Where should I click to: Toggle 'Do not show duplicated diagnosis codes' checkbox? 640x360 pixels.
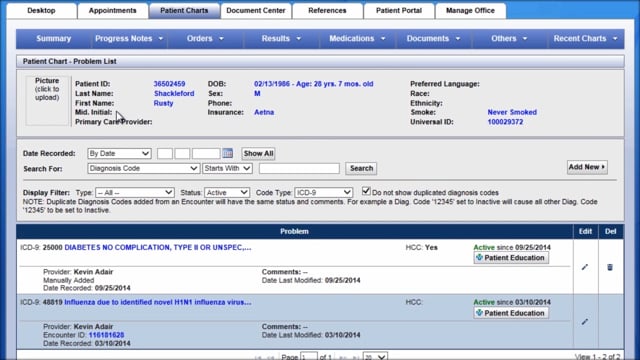(x=366, y=191)
